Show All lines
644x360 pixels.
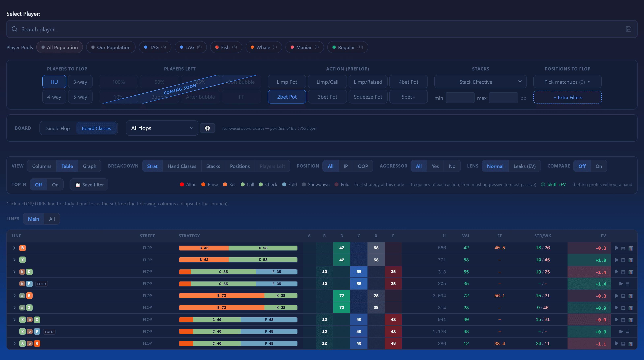click(52, 219)
